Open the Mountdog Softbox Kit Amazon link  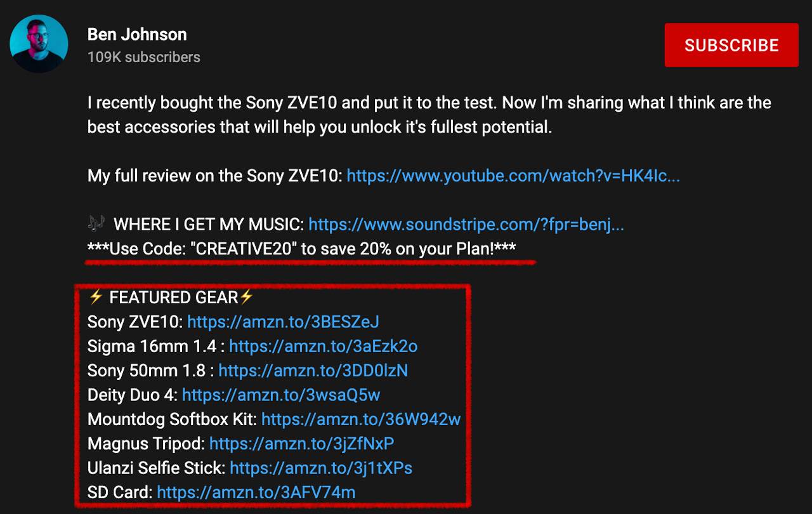pos(361,419)
